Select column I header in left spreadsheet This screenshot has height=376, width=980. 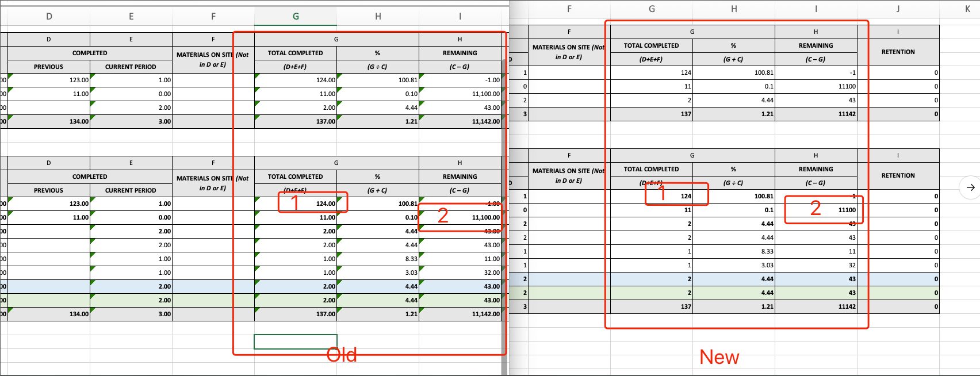(x=460, y=17)
